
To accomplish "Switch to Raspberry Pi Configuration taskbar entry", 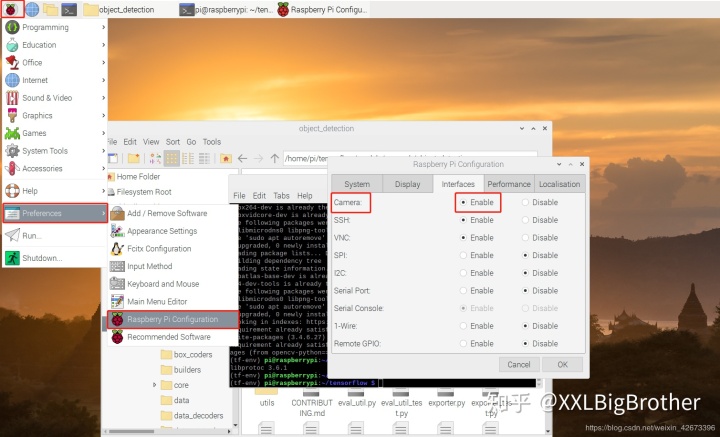I will pyautogui.click(x=322, y=9).
